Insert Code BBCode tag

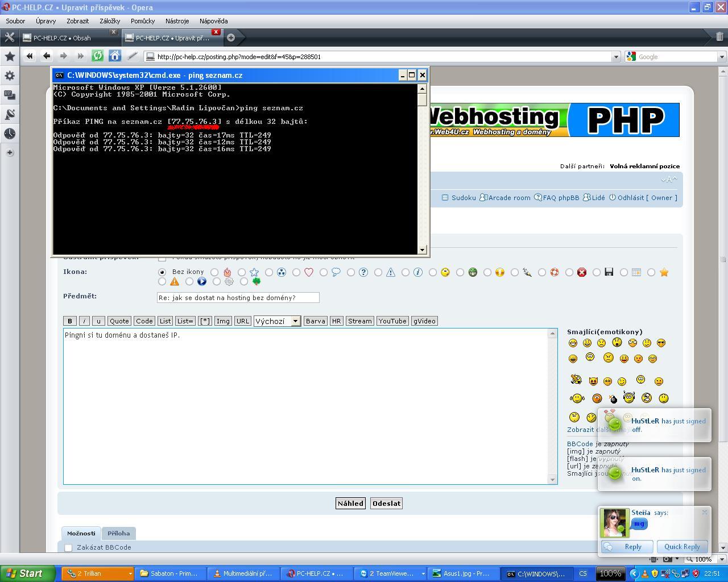pyautogui.click(x=144, y=321)
